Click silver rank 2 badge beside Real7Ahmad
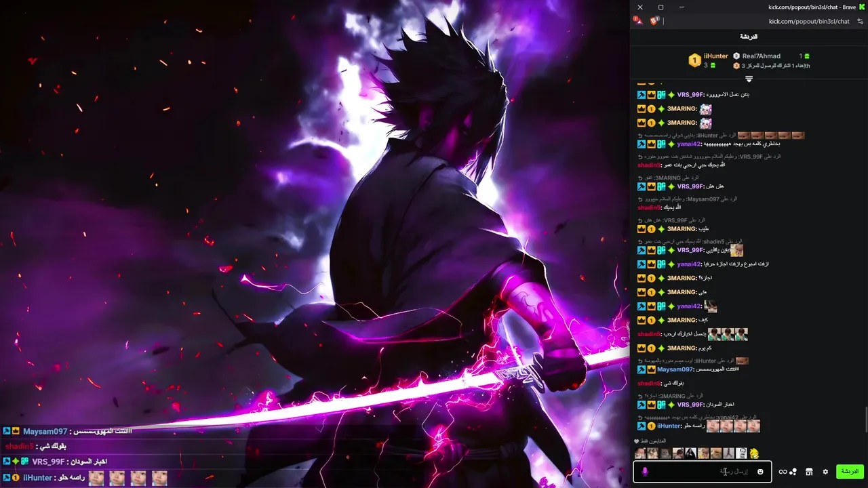Viewport: 868px width, 488px height. tap(736, 56)
